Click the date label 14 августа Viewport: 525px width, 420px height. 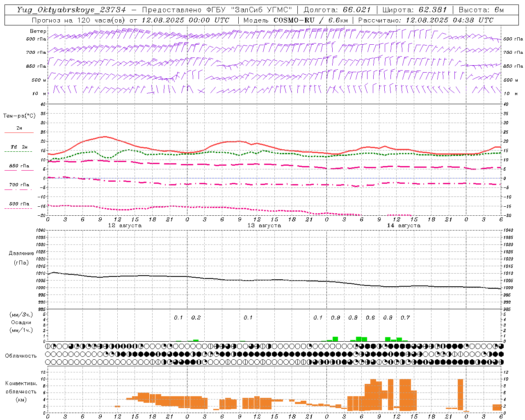[404, 226]
